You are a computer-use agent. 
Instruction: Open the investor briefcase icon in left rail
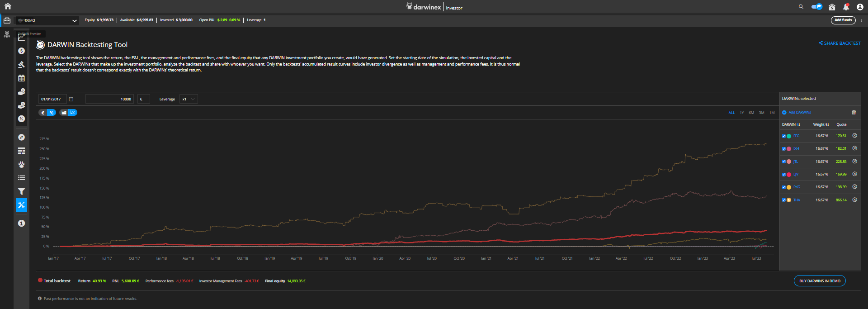[7, 20]
